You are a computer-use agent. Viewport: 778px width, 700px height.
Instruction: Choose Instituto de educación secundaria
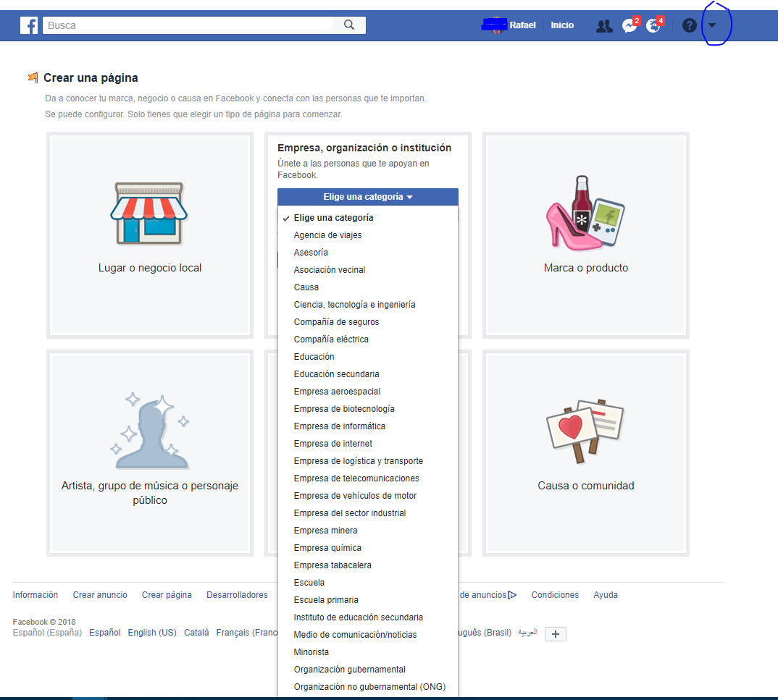click(x=368, y=617)
